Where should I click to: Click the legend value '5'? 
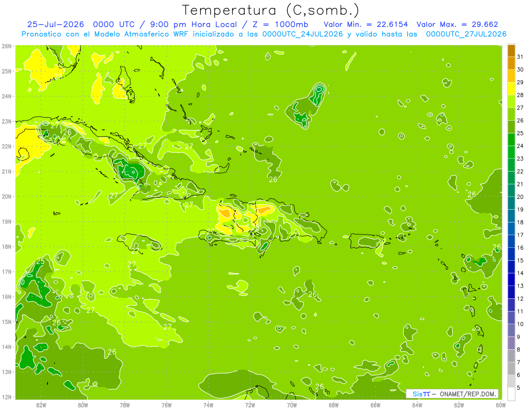tap(519, 388)
